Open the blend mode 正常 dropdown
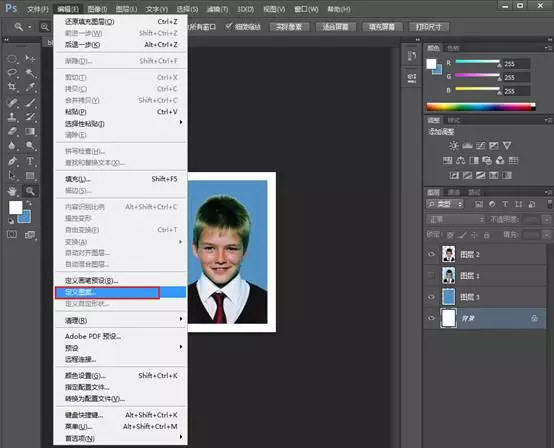 coord(456,219)
